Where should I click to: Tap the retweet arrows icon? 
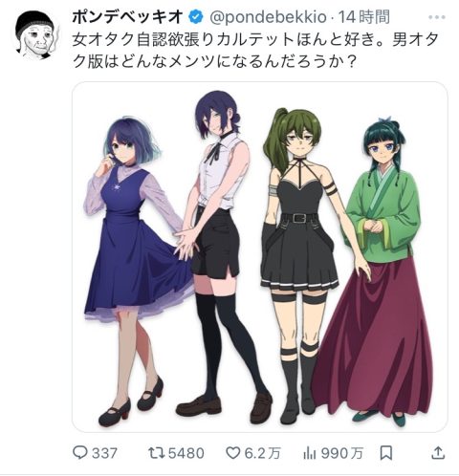click(156, 453)
